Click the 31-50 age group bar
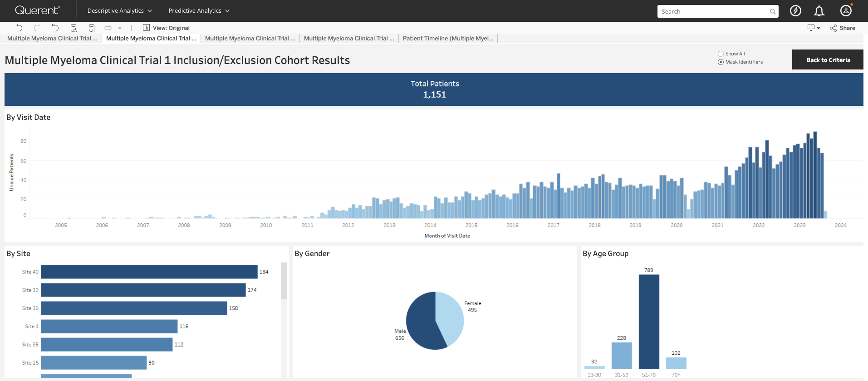Viewport: 868px width, 381px height. [x=622, y=356]
